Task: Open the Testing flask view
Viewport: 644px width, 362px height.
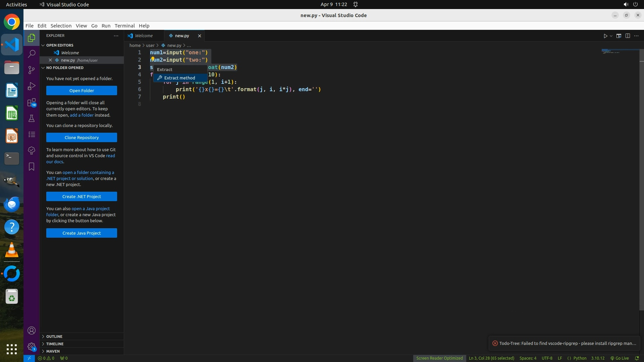Action: tap(32, 118)
